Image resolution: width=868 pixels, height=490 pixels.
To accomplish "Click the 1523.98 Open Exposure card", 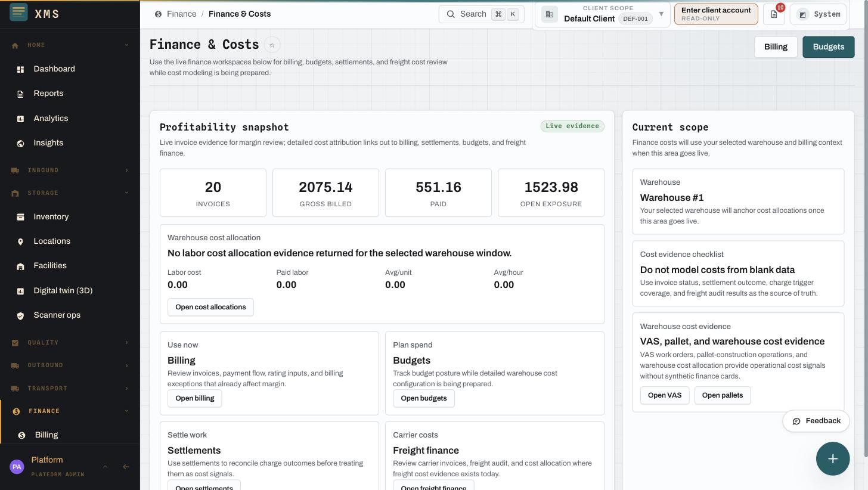I will coord(551,193).
